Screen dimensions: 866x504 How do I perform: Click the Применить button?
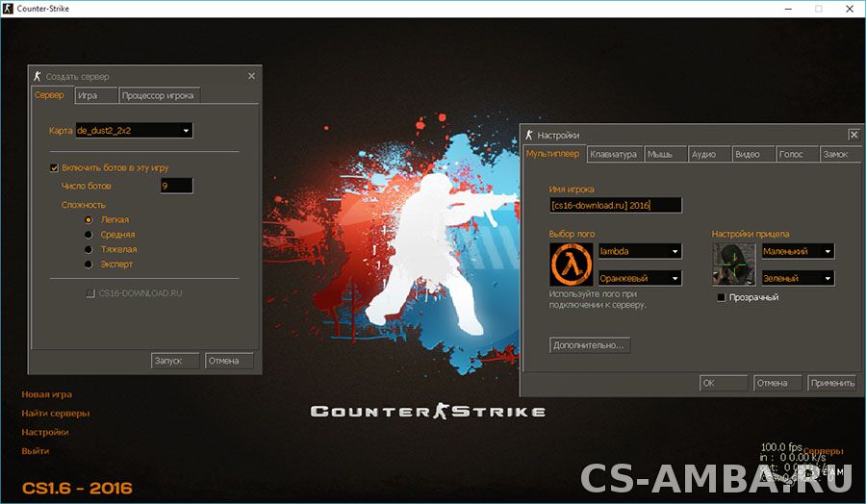(831, 383)
